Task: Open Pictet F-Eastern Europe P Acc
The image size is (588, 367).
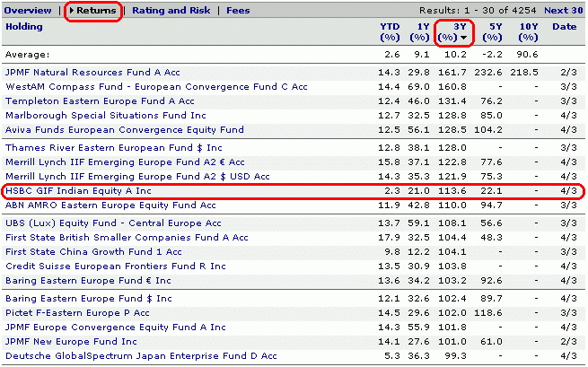Action: pyautogui.click(x=77, y=313)
